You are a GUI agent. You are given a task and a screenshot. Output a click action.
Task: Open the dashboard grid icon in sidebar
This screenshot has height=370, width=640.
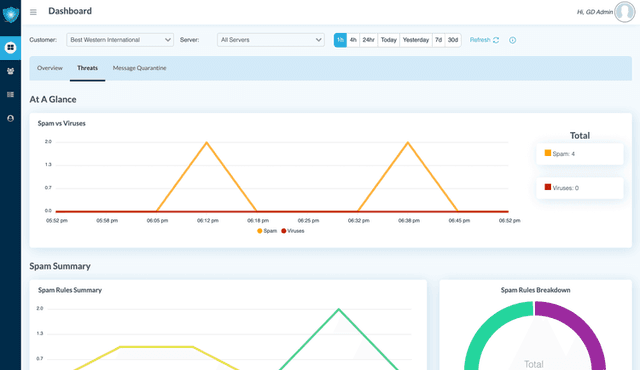point(11,48)
